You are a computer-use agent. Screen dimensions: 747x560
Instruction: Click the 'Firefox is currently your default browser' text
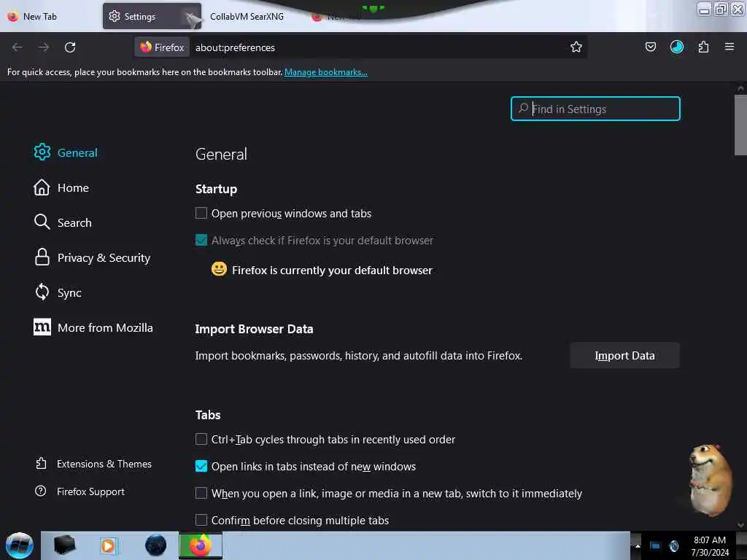tap(332, 270)
